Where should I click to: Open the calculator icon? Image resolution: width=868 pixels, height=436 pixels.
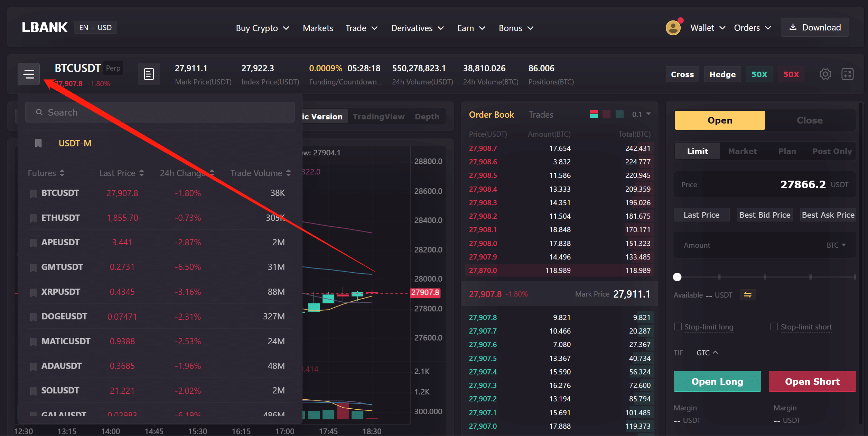[847, 74]
